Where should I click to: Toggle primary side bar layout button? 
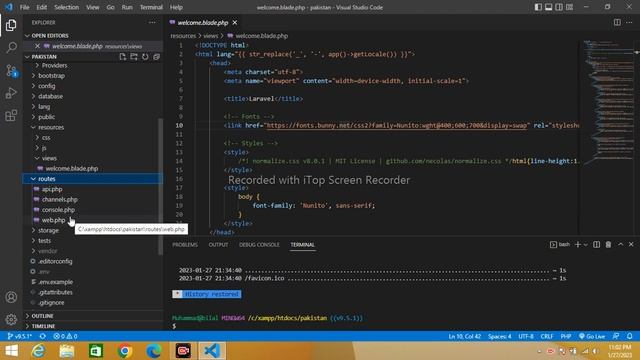point(538,7)
